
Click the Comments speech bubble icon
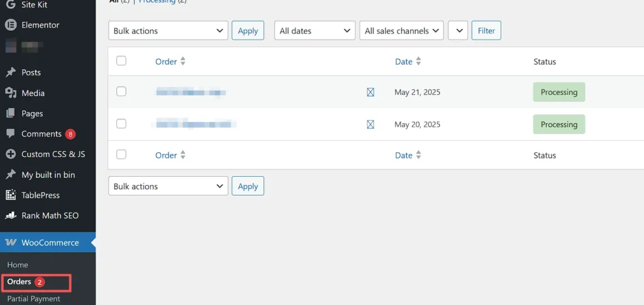(10, 134)
